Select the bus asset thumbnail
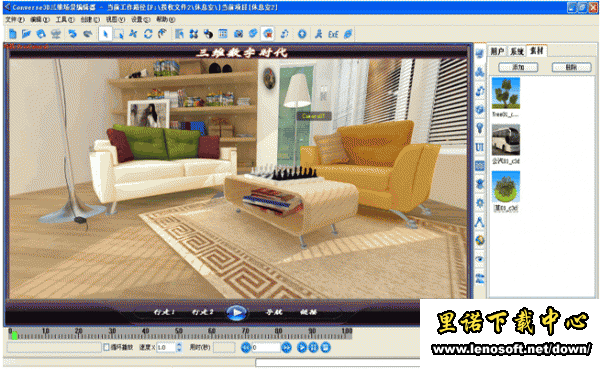 (x=506, y=140)
